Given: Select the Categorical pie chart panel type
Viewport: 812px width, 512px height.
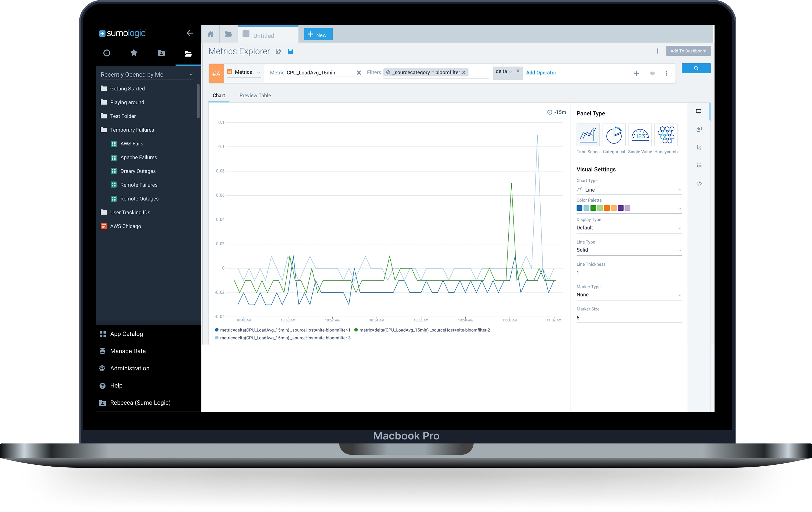Looking at the screenshot, I should tap(614, 135).
